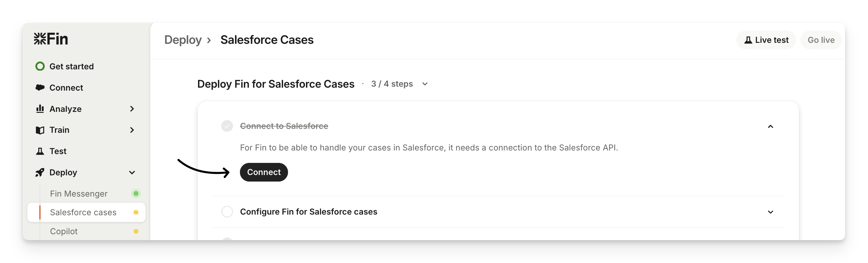Click the Deploy breadcrumb link

coord(183,40)
